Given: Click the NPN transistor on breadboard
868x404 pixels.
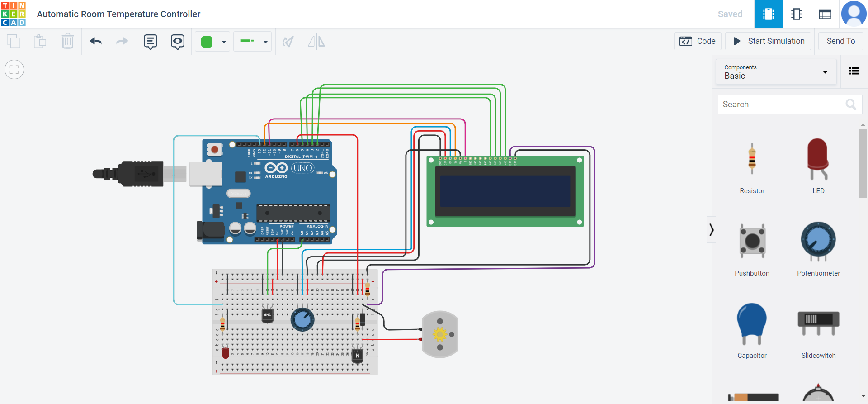Looking at the screenshot, I should 357,355.
